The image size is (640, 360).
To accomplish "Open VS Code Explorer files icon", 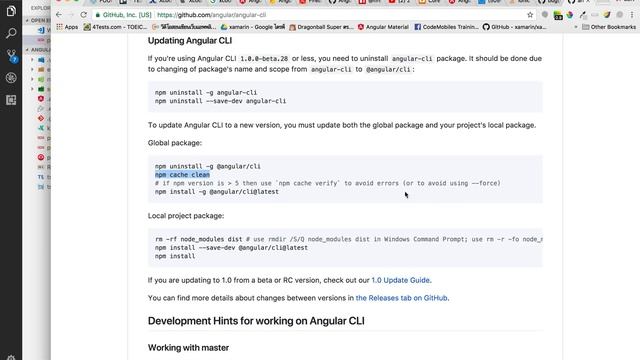I will pyautogui.click(x=11, y=11).
